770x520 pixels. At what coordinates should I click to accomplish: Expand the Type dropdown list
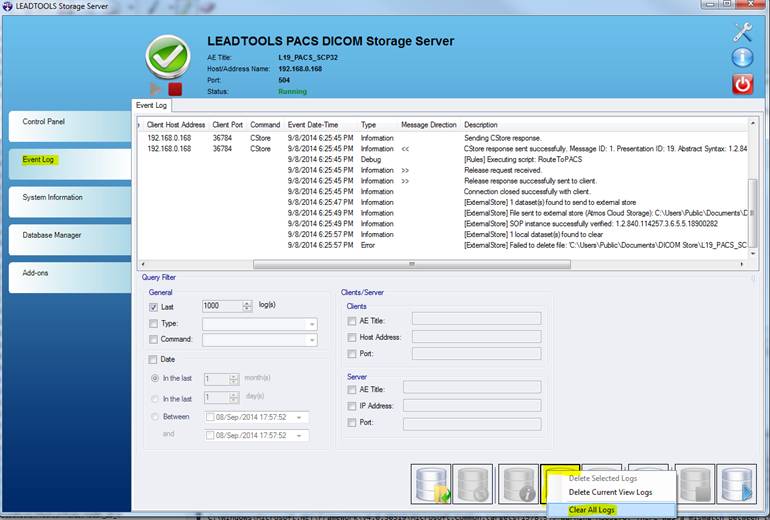pyautogui.click(x=312, y=324)
